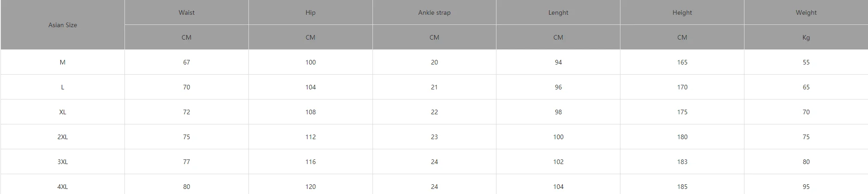Click height value 183 for 3XL
The height and width of the screenshot is (194, 868).
point(682,162)
